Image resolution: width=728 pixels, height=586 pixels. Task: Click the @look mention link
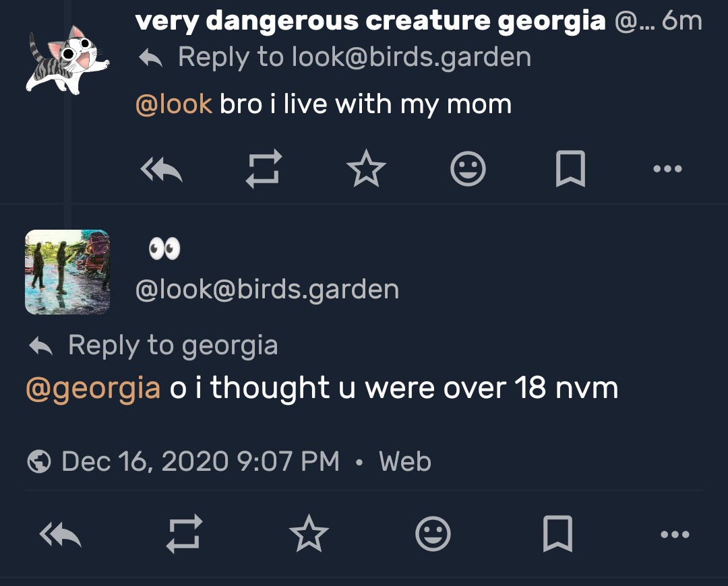click(174, 104)
